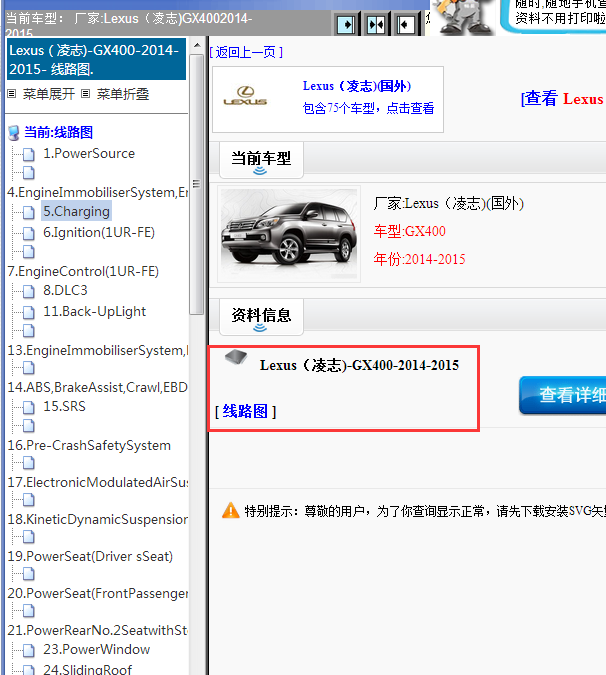Open 13.EngineImmobiliserSystem entry

point(98,350)
